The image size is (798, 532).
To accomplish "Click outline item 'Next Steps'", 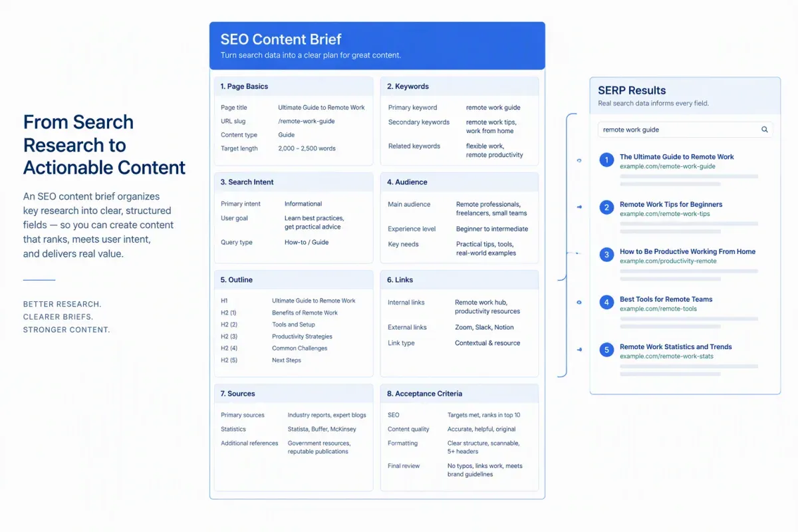I will [287, 360].
